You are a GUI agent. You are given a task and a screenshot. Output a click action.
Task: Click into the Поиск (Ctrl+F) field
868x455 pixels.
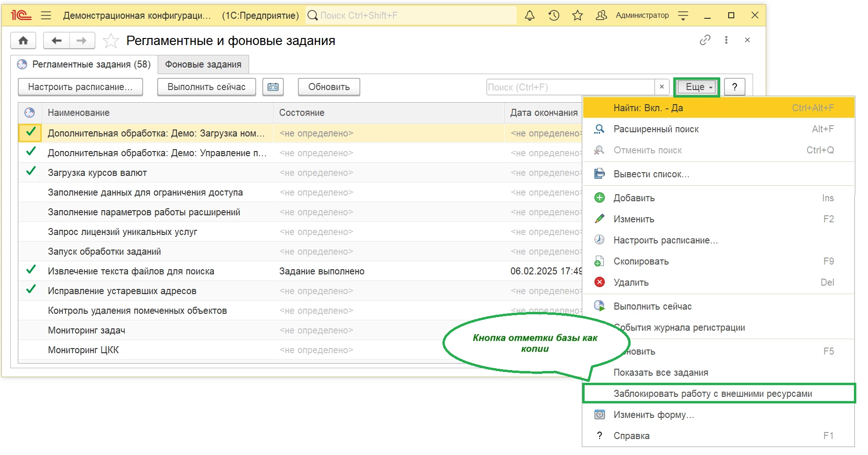click(x=570, y=87)
